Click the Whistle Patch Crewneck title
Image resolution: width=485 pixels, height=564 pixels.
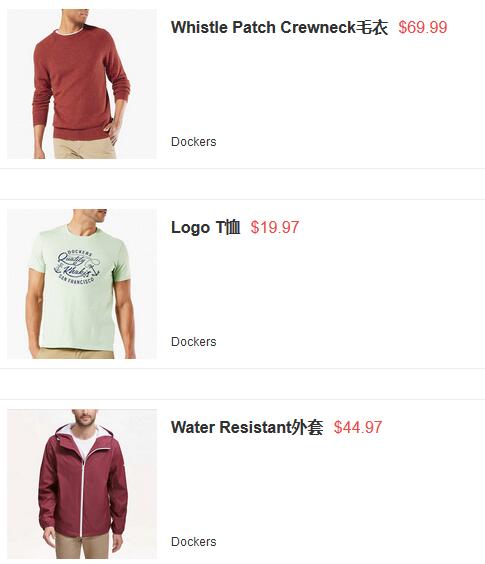coord(280,27)
